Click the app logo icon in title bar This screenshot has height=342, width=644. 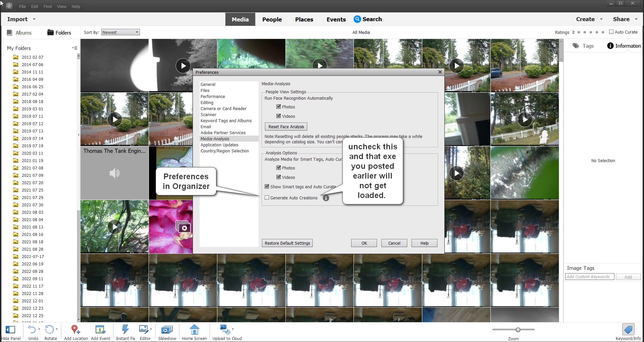pos(9,6)
